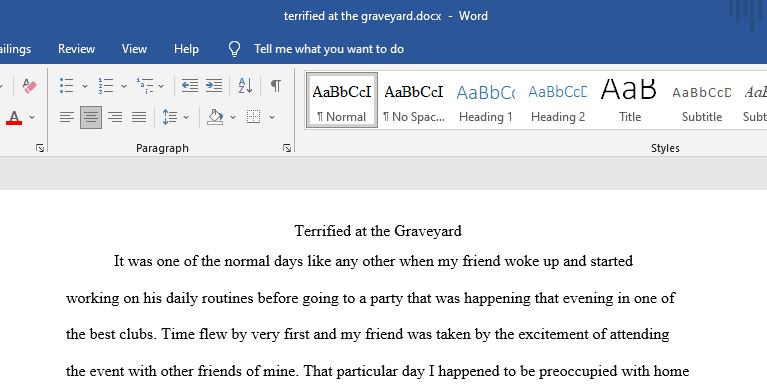Expand the Borders dropdown arrow
767x386 pixels.
pos(272,117)
